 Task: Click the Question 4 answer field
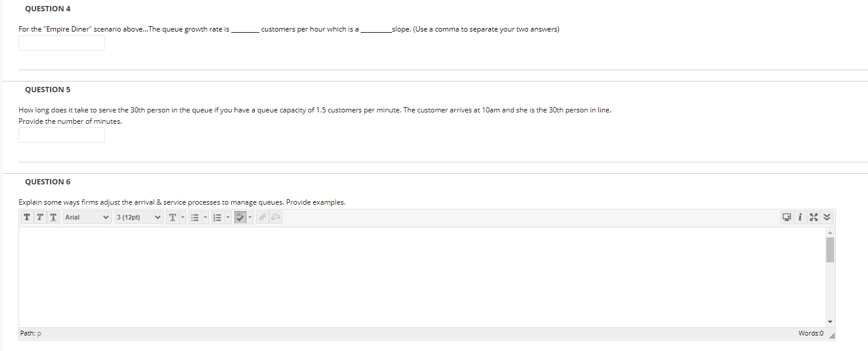click(x=61, y=43)
